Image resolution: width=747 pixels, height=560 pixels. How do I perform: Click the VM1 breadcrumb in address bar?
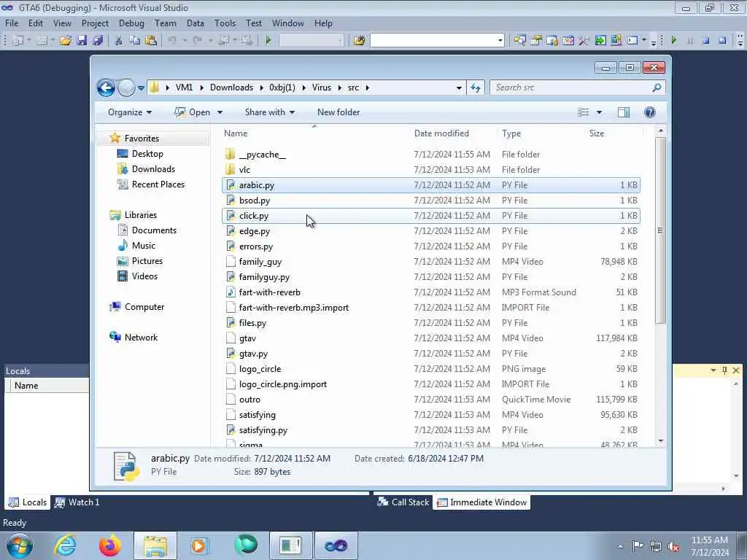tap(184, 87)
